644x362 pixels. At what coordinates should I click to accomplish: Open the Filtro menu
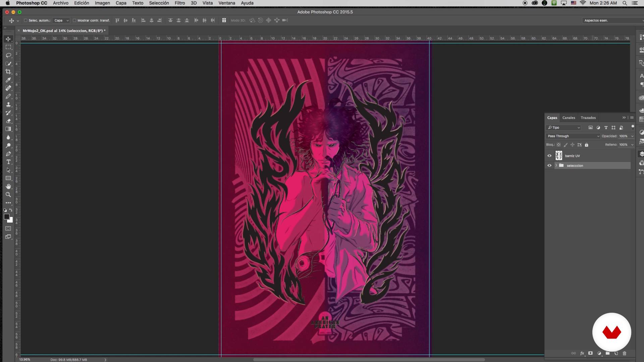tap(180, 3)
